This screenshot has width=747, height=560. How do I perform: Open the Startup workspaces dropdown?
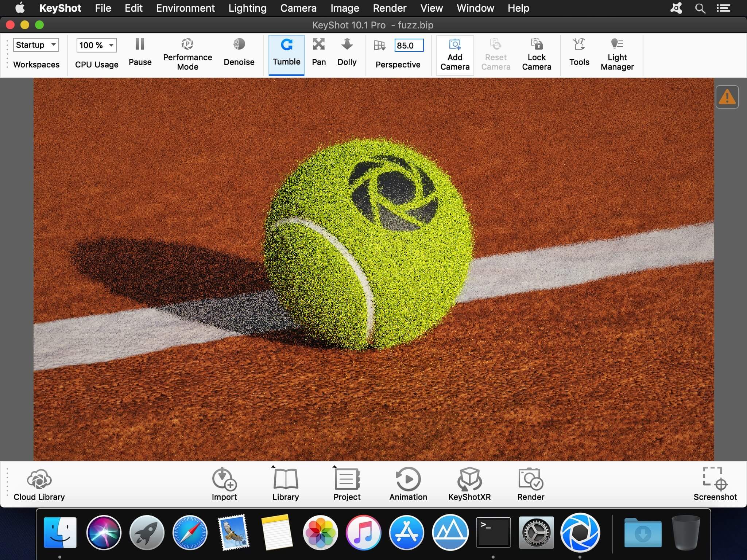tap(36, 45)
